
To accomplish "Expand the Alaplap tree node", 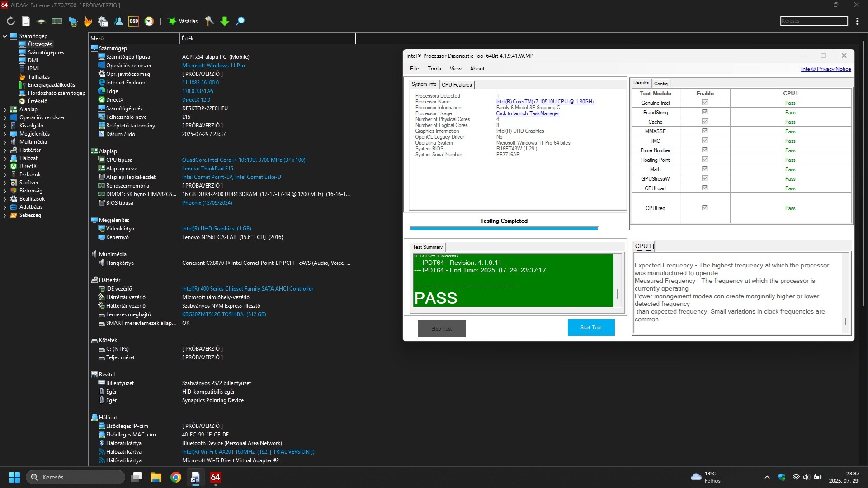I will (x=5, y=109).
